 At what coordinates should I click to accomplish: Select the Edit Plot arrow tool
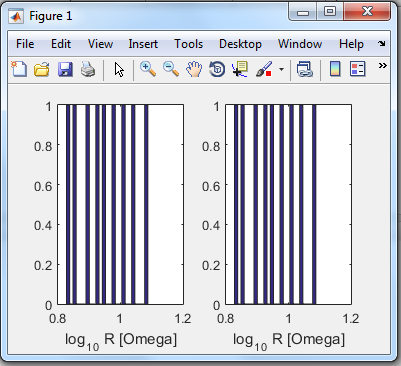point(119,70)
